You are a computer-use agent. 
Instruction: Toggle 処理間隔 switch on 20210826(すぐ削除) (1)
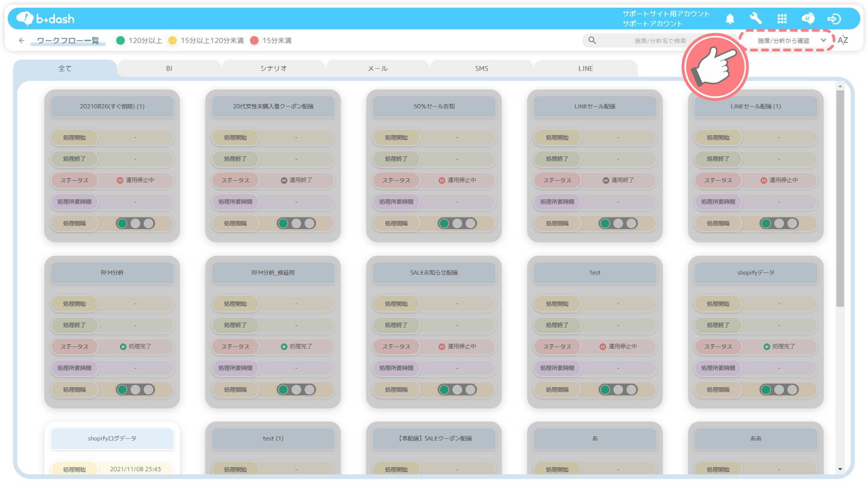click(x=135, y=224)
